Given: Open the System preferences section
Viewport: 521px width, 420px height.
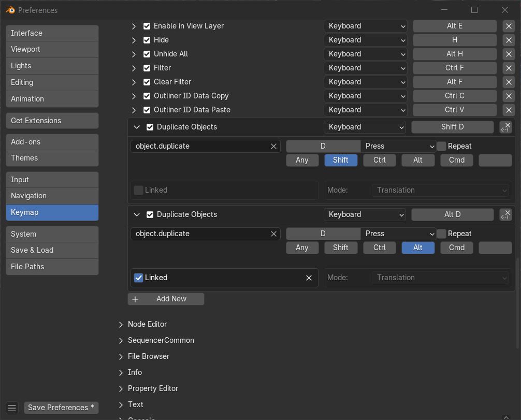Looking at the screenshot, I should pos(52,234).
